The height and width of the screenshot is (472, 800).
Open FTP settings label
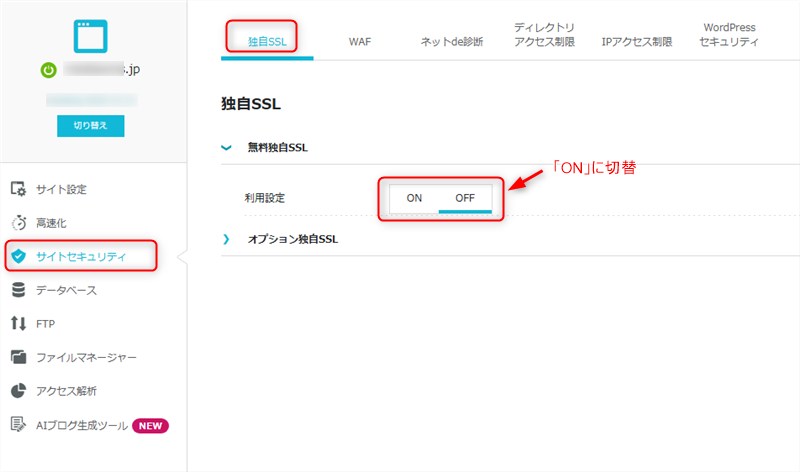(x=45, y=324)
